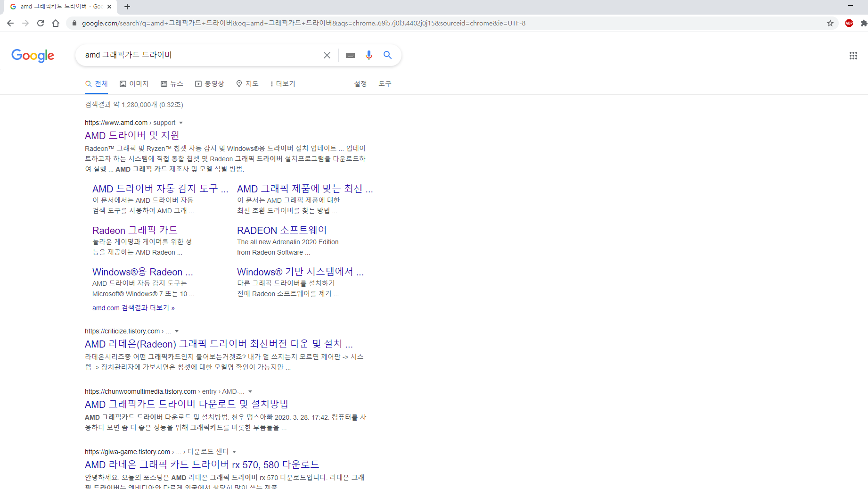Image resolution: width=868 pixels, height=489 pixels.
Task: Open the 더보기 menu
Action: pos(283,83)
